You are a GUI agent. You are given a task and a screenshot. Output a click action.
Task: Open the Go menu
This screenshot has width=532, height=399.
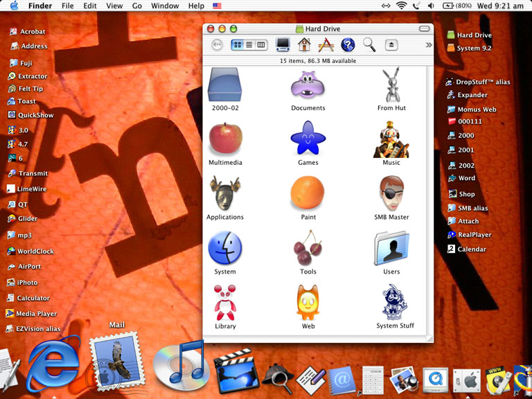(x=137, y=6)
